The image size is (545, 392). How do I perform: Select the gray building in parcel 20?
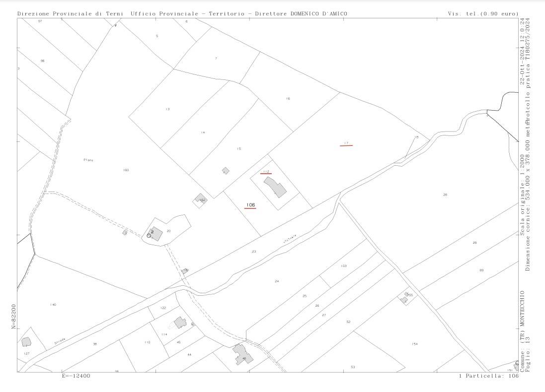coord(155,234)
